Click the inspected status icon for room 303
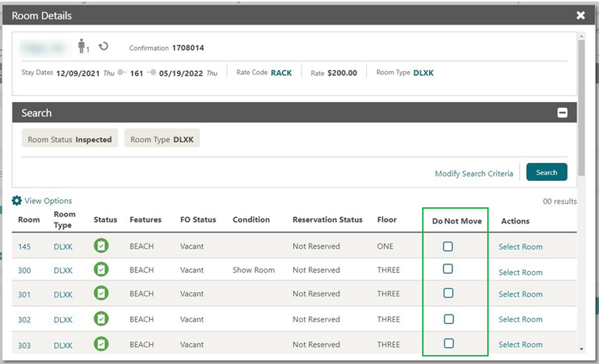Viewport: 599px width, 364px height. (101, 344)
